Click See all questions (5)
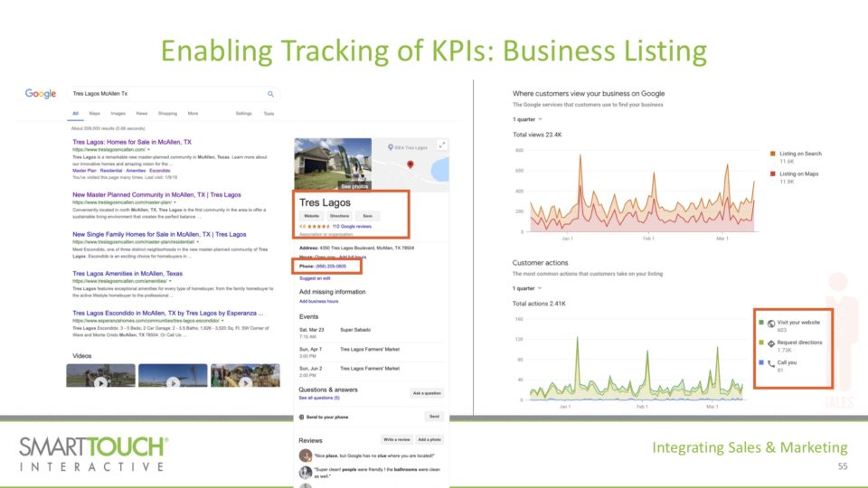Image resolution: width=868 pixels, height=488 pixels. click(x=319, y=398)
